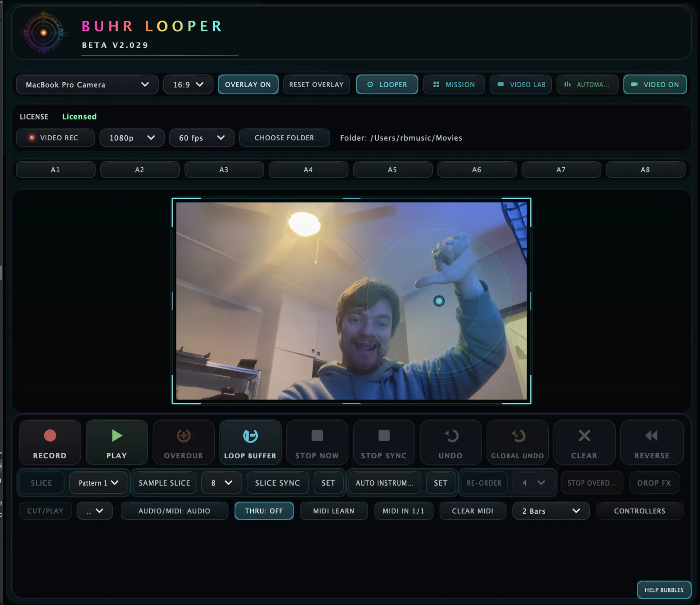Trigger the Loop Buffer icon
Image resolution: width=700 pixels, height=605 pixels.
[250, 436]
